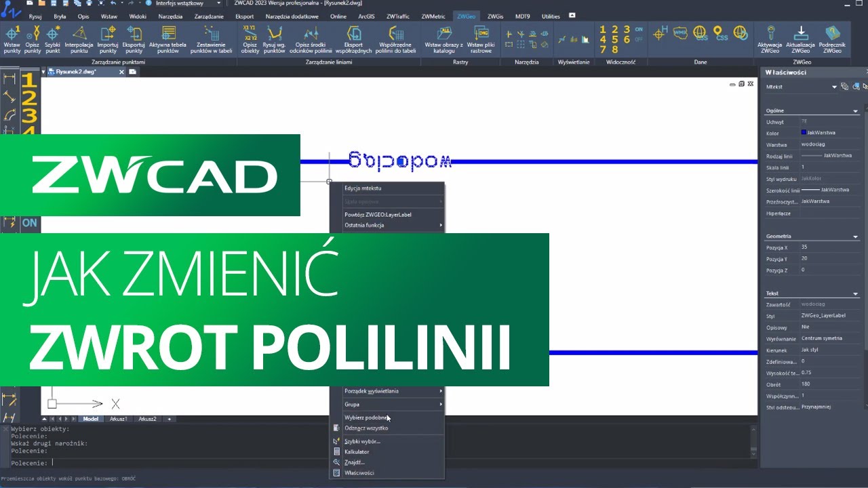Select Powtórz ZWGEO:LayerLabel menu entry

pos(387,215)
